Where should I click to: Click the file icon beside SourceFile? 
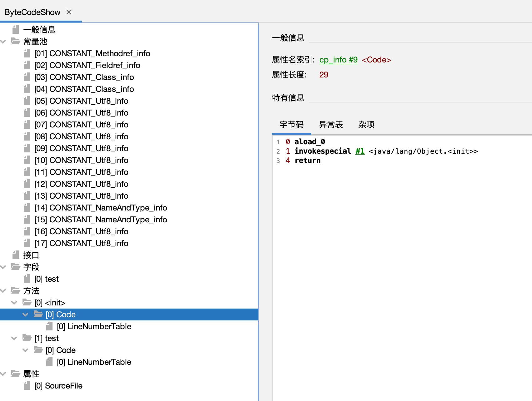coord(27,386)
